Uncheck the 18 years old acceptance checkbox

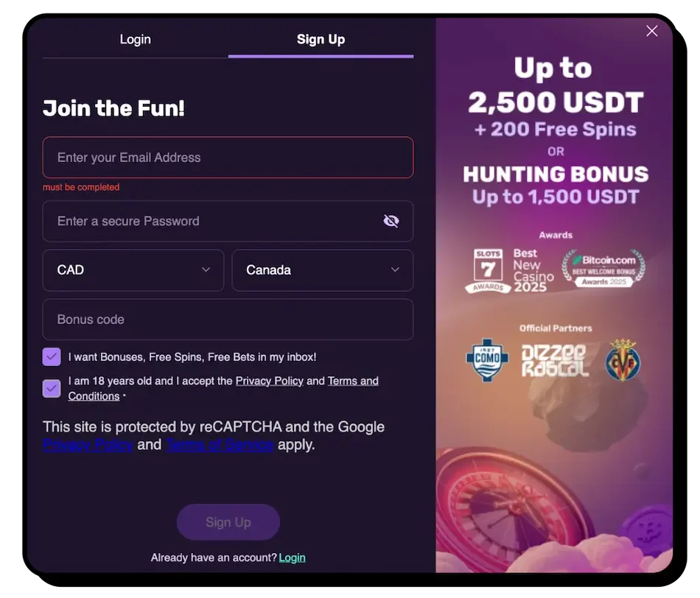(x=52, y=388)
